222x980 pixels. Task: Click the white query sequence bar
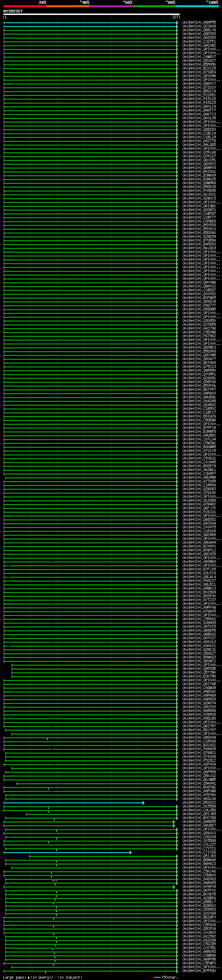(92, 15)
